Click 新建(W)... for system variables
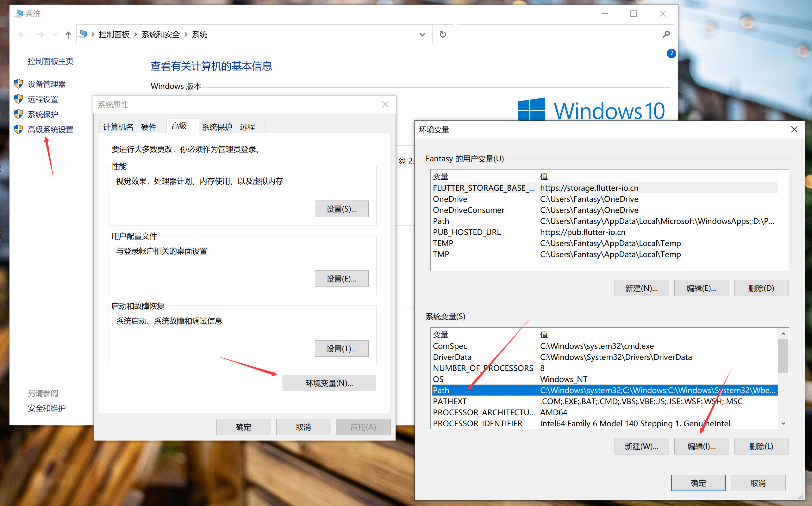 (641, 446)
